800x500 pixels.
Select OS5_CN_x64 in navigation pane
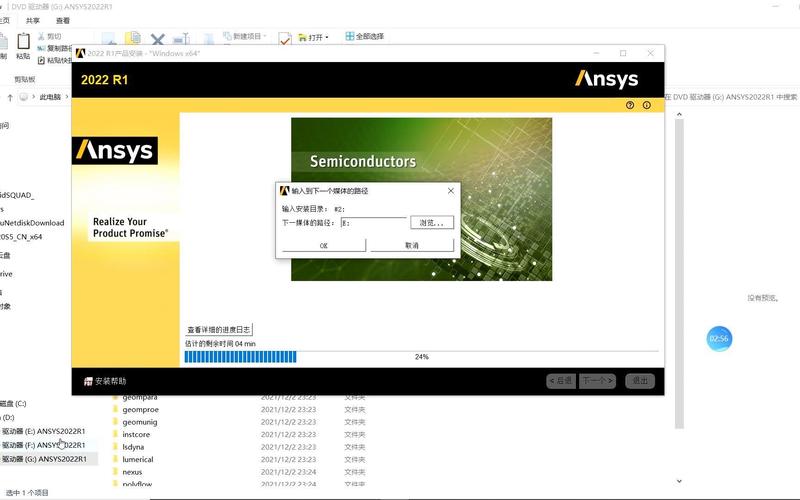[21, 237]
